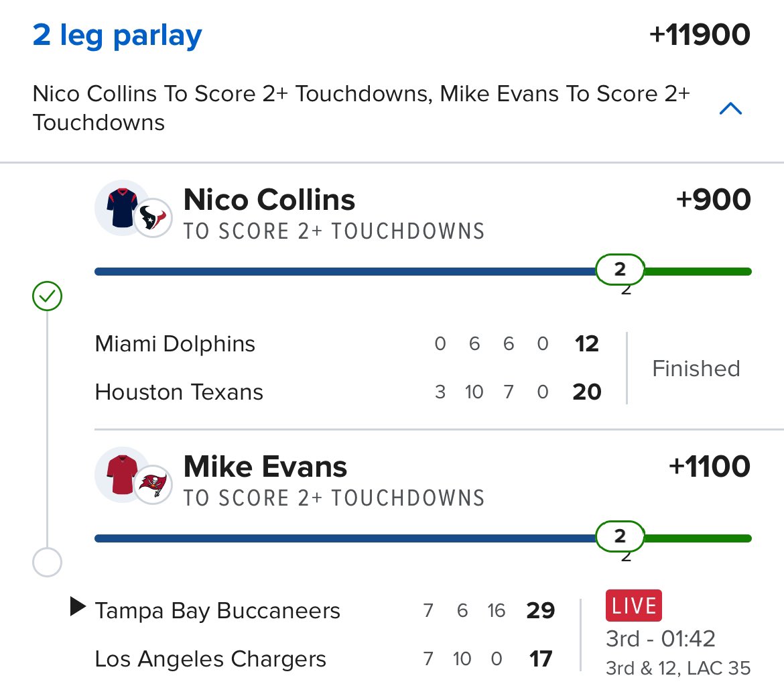This screenshot has height=690, width=784.
Task: Click the +900 odds for Nico Collins
Action: [714, 200]
